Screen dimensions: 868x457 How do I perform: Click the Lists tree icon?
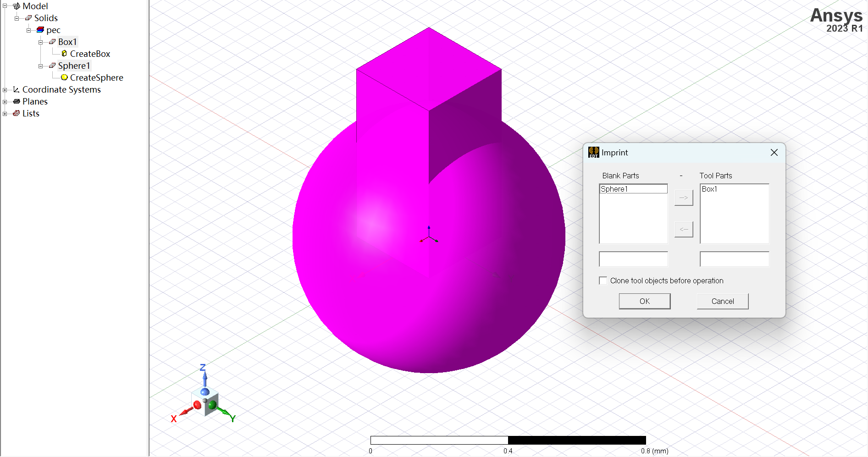click(17, 113)
